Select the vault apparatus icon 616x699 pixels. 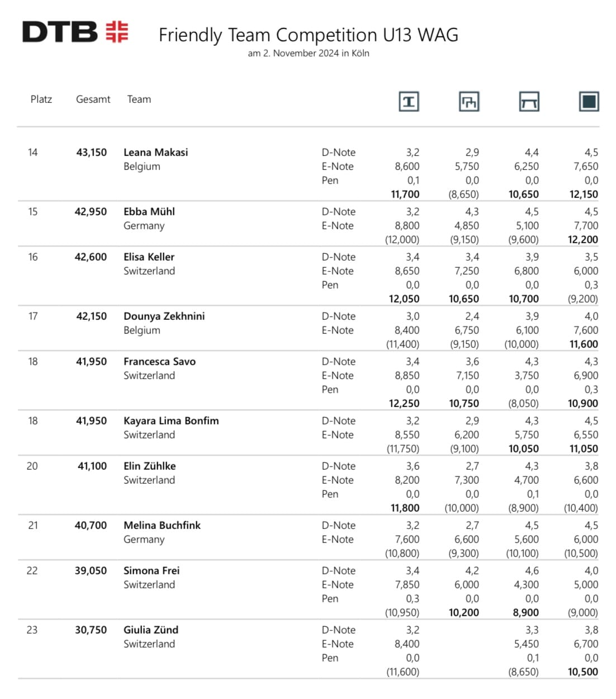(x=409, y=101)
